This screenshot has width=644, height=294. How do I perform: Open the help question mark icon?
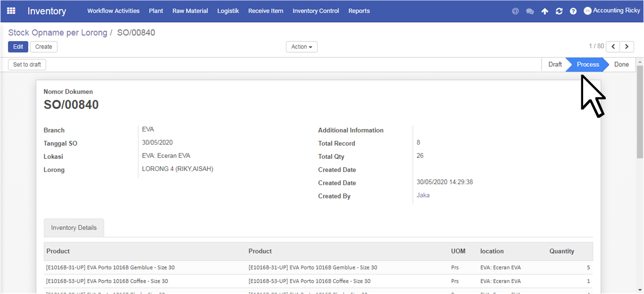(x=573, y=11)
